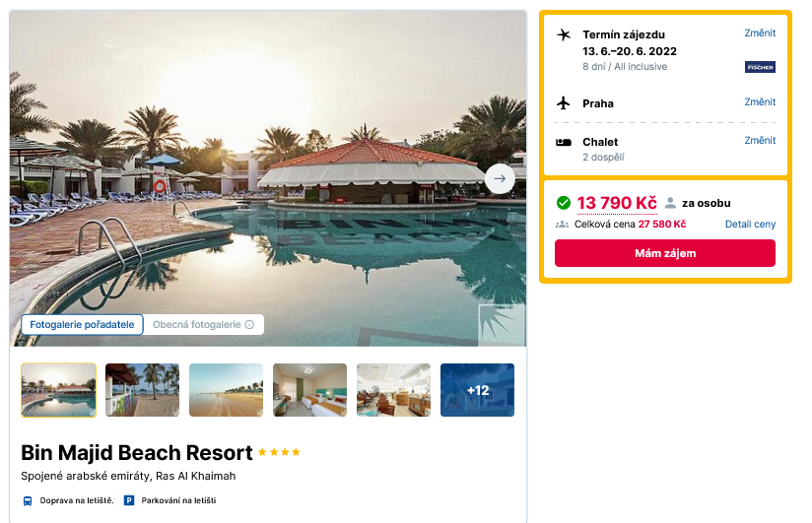Click the bed icon next to Chalet

click(x=564, y=142)
